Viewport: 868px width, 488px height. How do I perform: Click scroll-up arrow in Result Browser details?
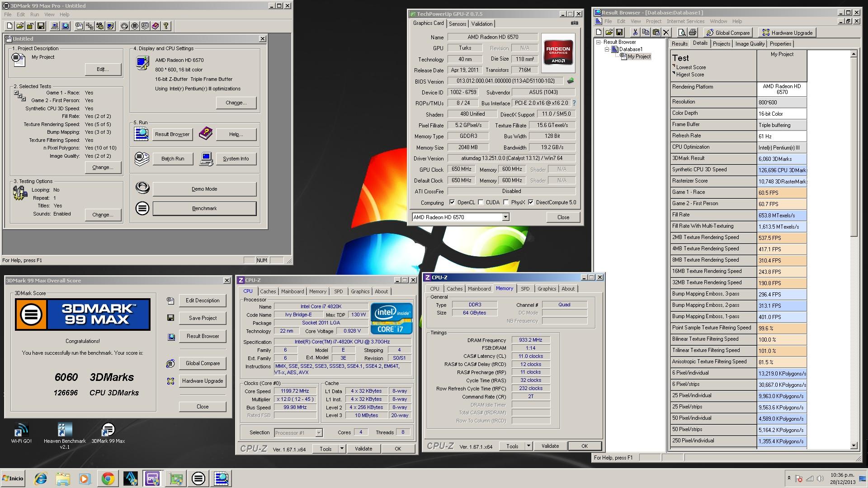(854, 54)
